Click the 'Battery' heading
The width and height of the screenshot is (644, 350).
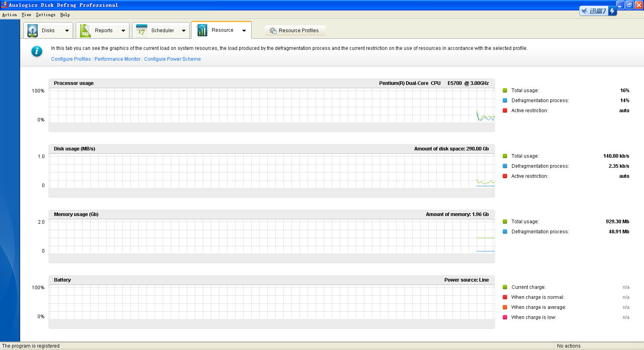[x=62, y=280]
